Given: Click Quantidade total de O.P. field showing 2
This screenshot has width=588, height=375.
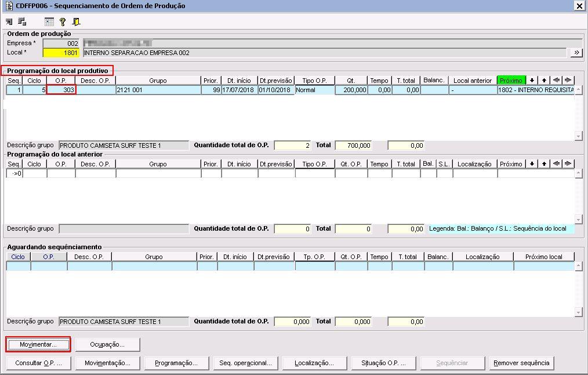Looking at the screenshot, I should pyautogui.click(x=292, y=145).
